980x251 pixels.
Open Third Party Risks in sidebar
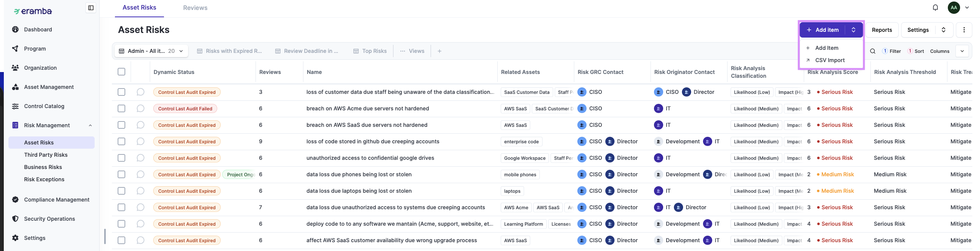46,155
